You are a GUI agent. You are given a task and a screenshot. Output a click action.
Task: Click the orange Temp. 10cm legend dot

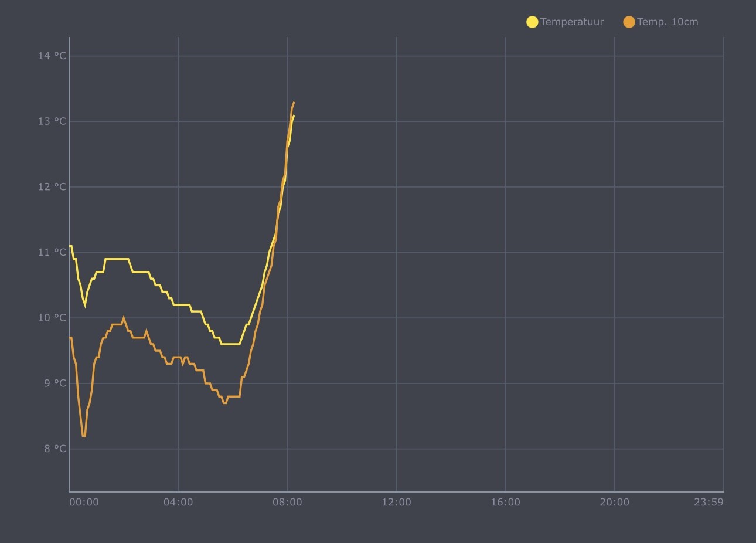point(629,22)
